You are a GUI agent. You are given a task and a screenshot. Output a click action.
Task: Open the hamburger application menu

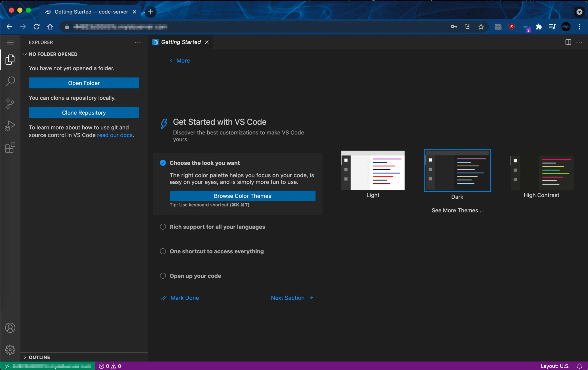coord(10,42)
